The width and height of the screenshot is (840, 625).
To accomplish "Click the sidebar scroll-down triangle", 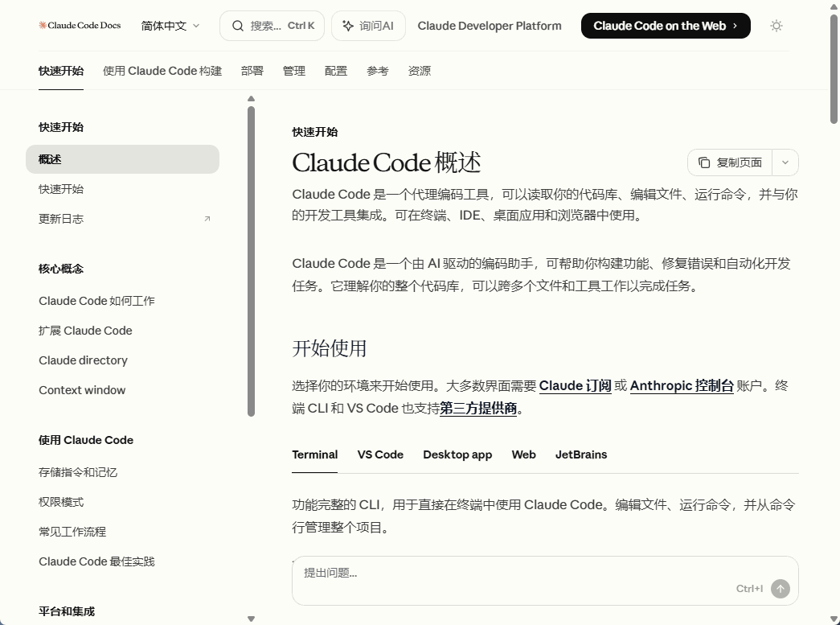I will pyautogui.click(x=252, y=618).
